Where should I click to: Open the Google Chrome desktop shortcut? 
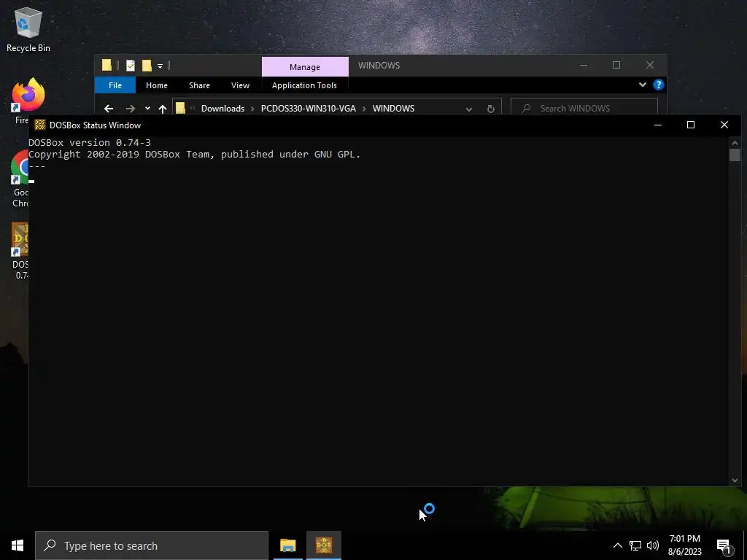click(x=19, y=179)
